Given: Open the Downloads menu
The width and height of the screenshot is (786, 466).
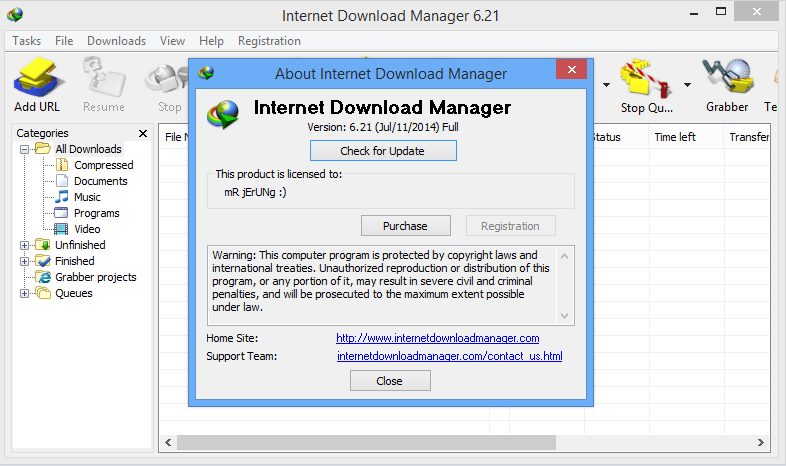Looking at the screenshot, I should pos(117,41).
